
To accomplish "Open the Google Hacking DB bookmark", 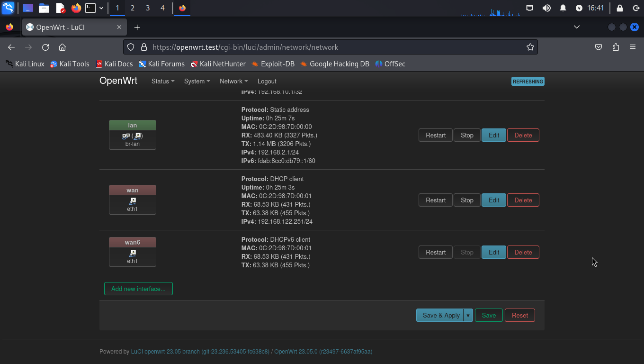I will [x=334, y=64].
